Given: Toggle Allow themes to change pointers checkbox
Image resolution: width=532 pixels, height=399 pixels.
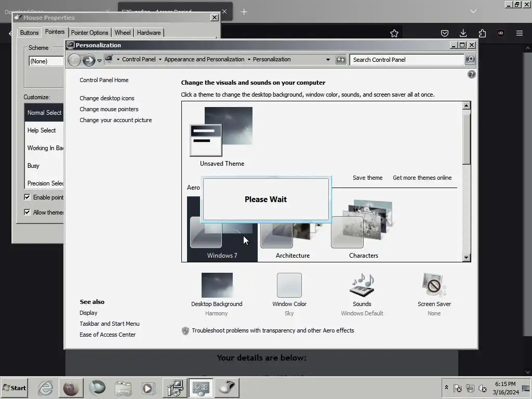Looking at the screenshot, I should coord(27,212).
